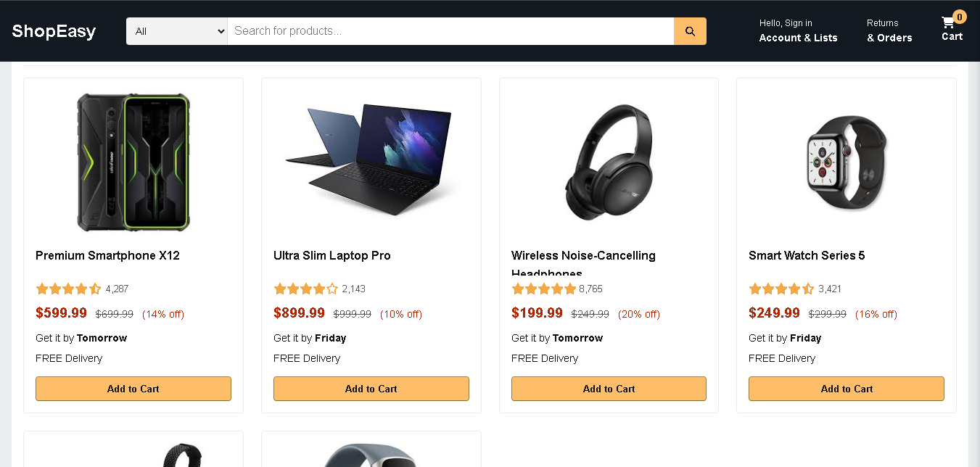The image size is (980, 467).
Task: Add Premium Smartphone X12 to cart
Action: click(133, 389)
